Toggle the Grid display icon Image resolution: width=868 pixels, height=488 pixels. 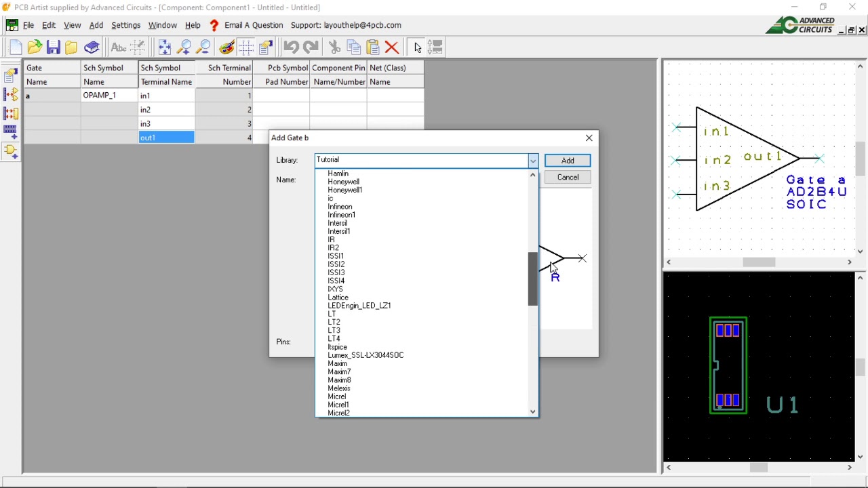(245, 47)
